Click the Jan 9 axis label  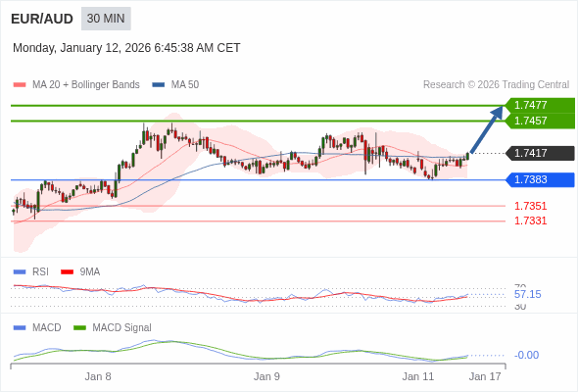pos(266,376)
